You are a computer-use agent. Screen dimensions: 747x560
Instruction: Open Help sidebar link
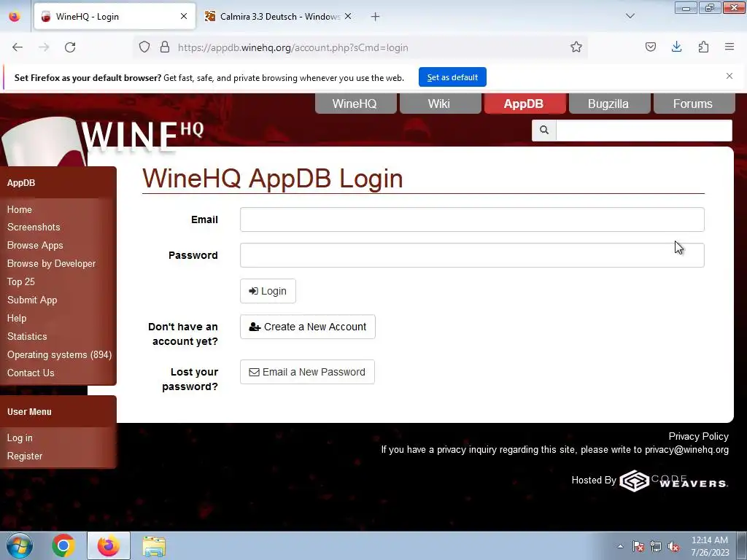pyautogui.click(x=17, y=318)
